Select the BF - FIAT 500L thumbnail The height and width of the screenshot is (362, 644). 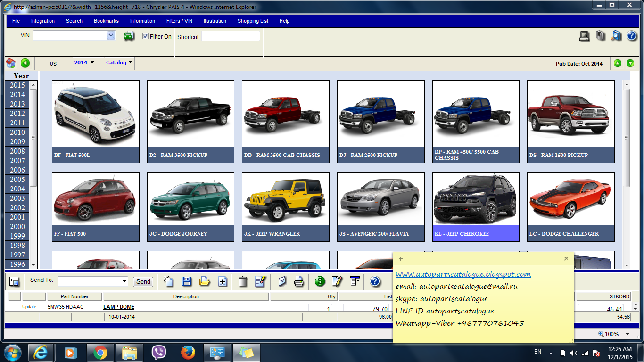pyautogui.click(x=96, y=122)
